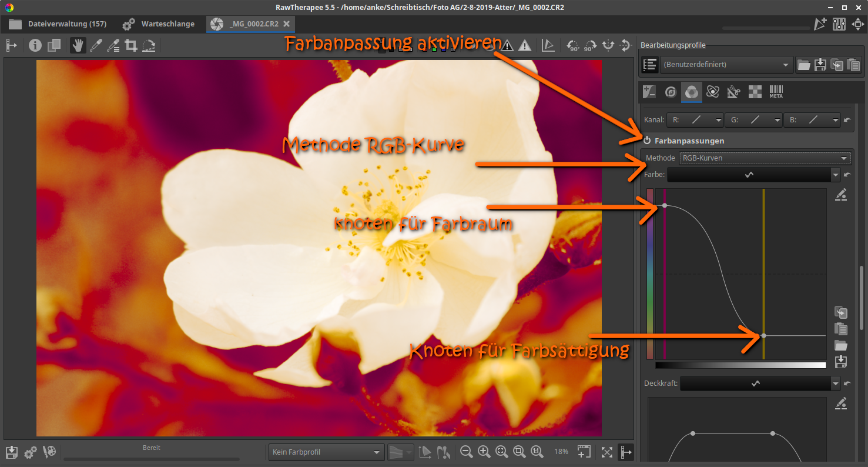The height and width of the screenshot is (467, 868).
Task: Open the image in an external editor
Action: [49, 452]
